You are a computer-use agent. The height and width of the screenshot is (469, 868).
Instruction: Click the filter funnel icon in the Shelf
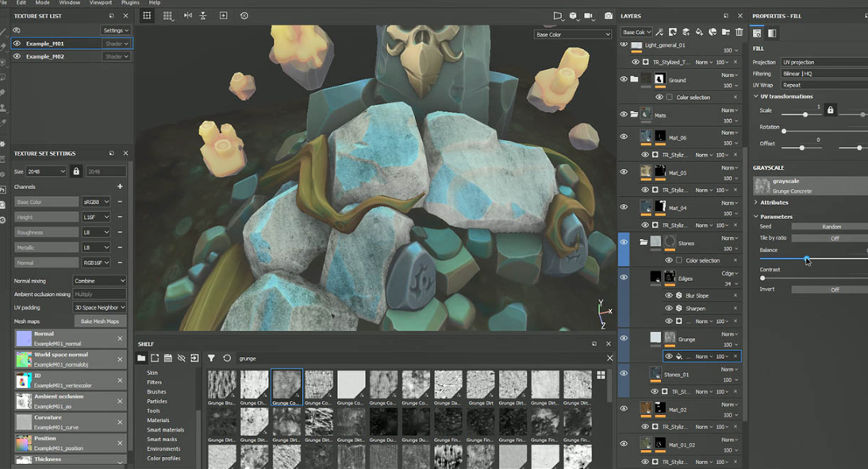tap(212, 358)
